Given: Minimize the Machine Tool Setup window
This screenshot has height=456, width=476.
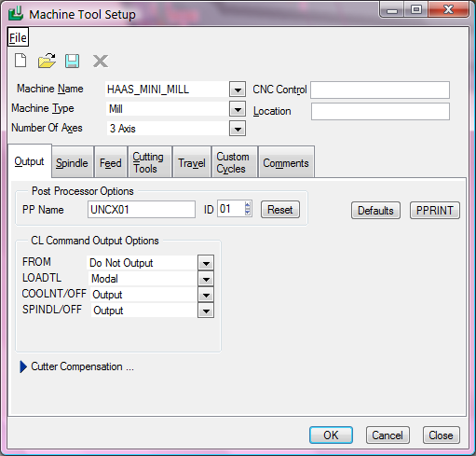Looking at the screenshot, I should tap(392, 10).
